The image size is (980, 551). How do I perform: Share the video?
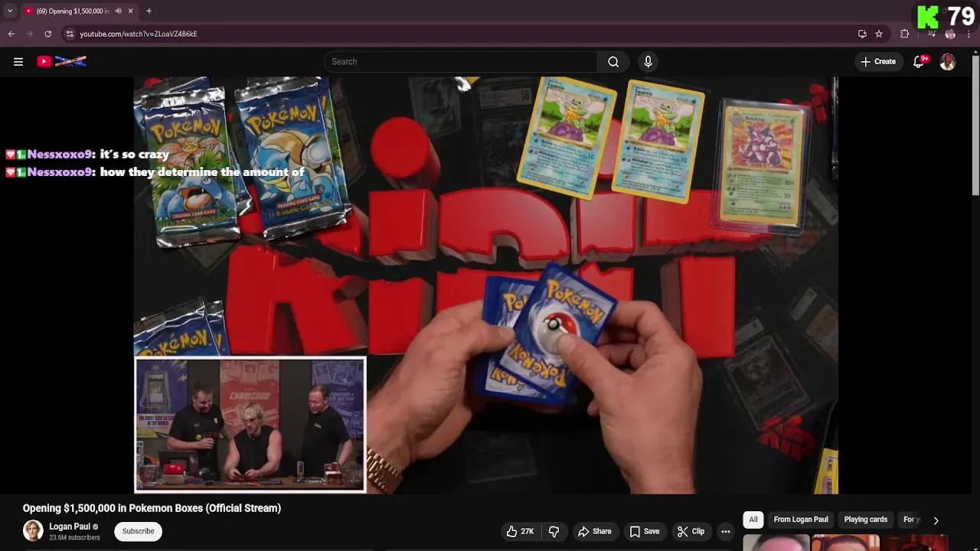tap(595, 531)
